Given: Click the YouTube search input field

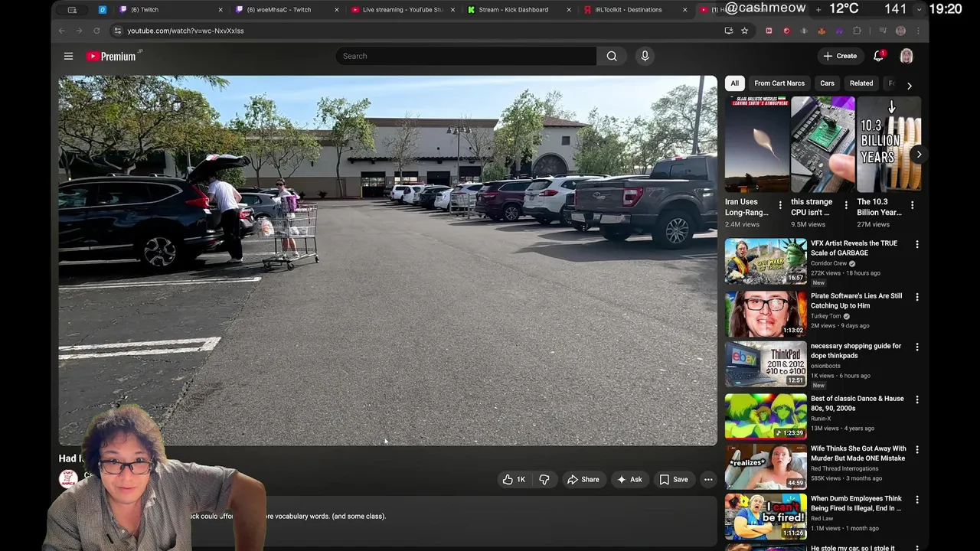Looking at the screenshot, I should coord(465,56).
